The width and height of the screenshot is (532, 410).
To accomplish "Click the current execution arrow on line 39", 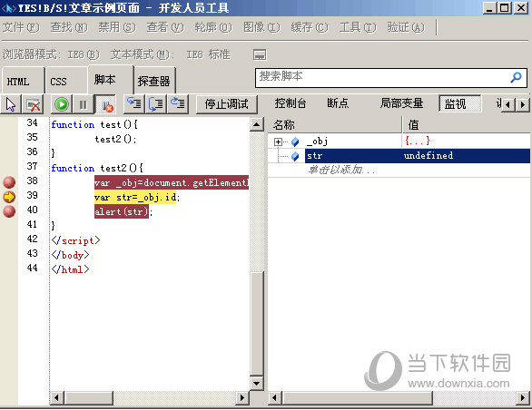I will 9,197.
